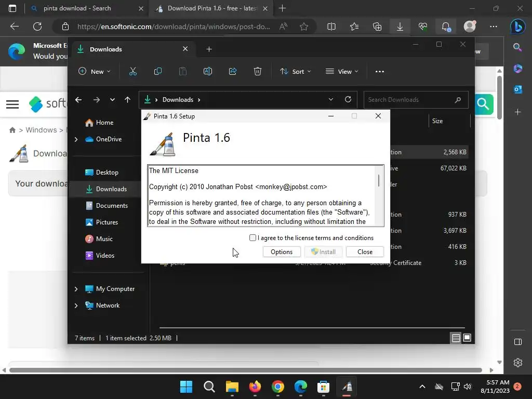Click the Edge address bar URL

point(174,26)
